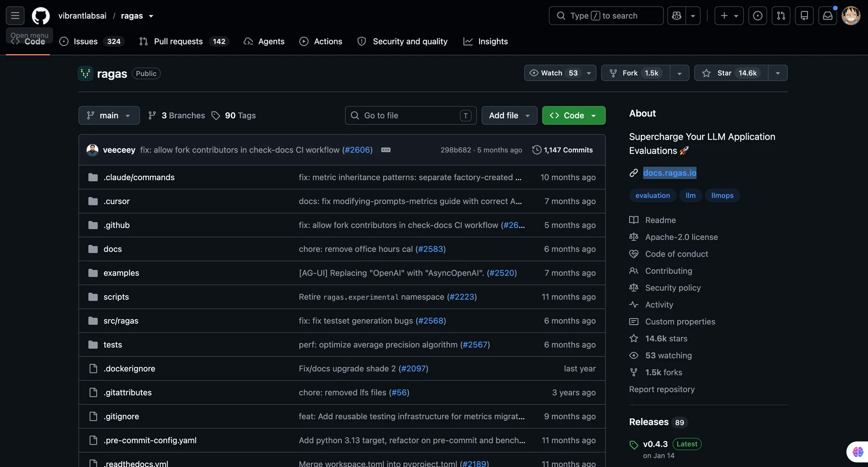Screen dimensions: 868x467
Task: Open the .pre-commit-config.yaml file
Action: coord(150,440)
